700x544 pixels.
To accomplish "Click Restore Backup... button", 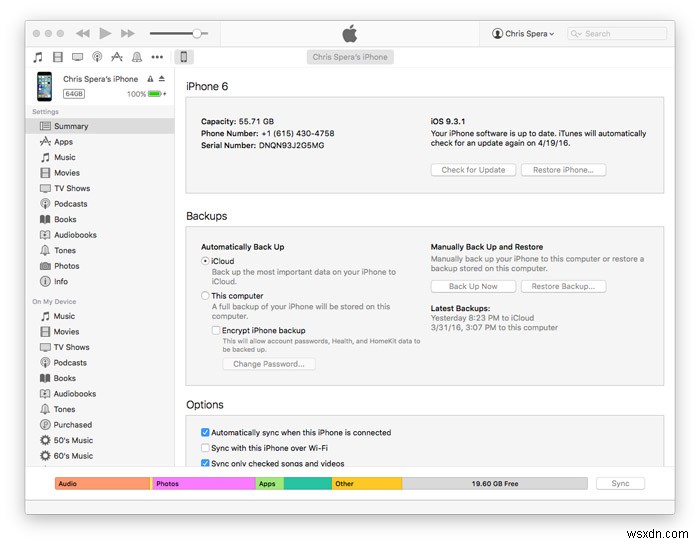I will click(x=563, y=287).
